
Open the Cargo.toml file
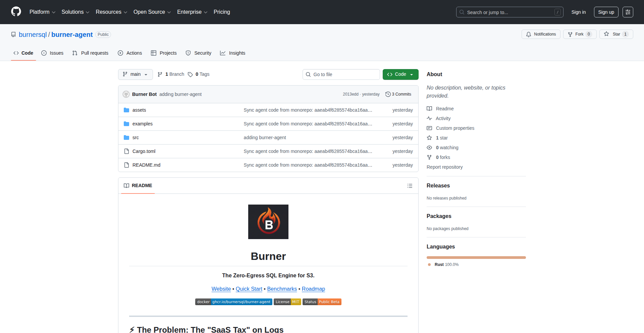tap(144, 151)
